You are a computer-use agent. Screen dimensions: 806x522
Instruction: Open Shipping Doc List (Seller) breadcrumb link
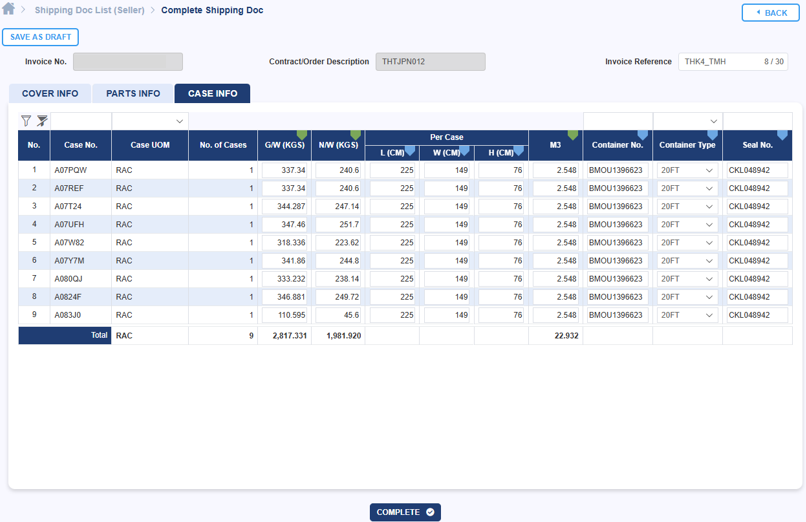pos(89,10)
